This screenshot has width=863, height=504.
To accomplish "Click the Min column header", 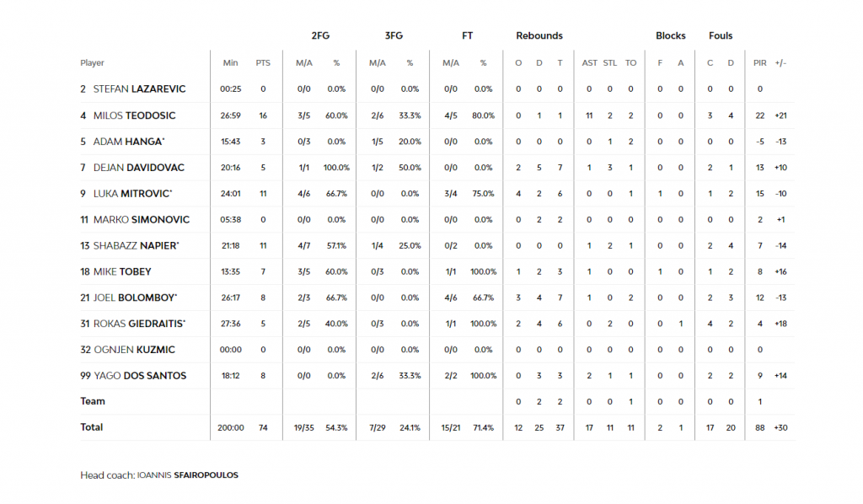I will 230,63.
